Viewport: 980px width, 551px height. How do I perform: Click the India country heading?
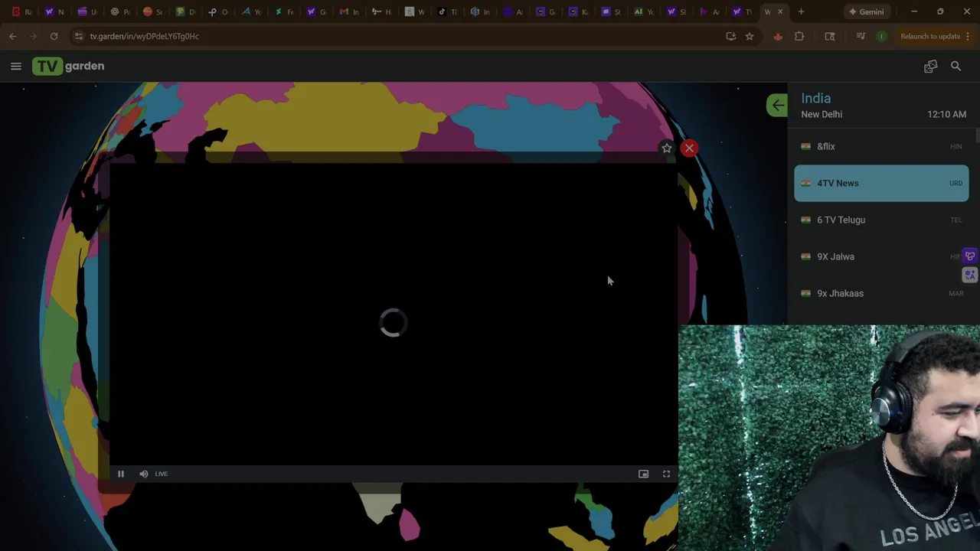click(x=815, y=98)
